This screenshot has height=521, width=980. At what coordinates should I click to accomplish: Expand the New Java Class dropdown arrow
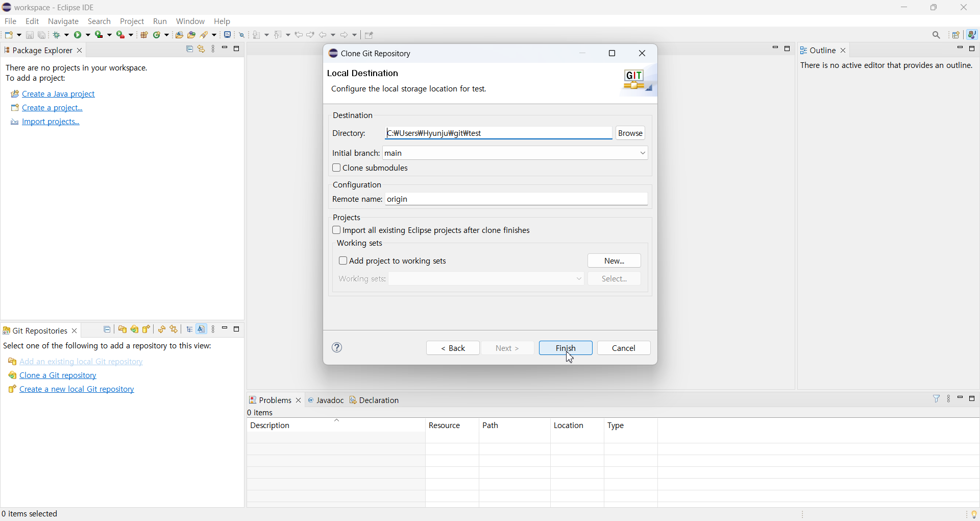point(167,35)
